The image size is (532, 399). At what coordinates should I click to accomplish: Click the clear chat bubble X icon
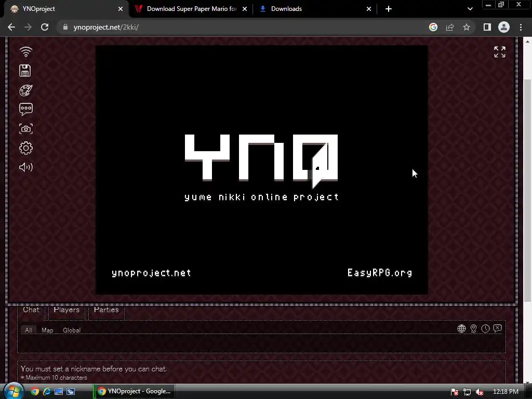pyautogui.click(x=497, y=328)
